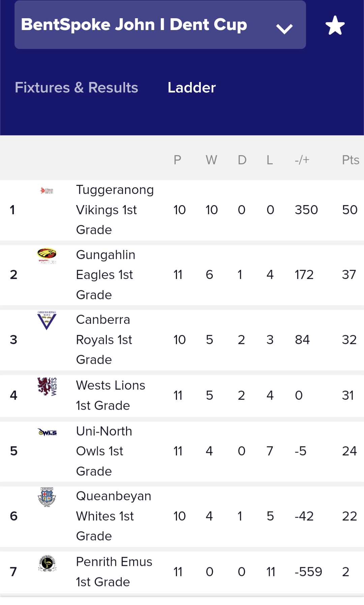Open Uni-North Owls 1st Grade team
The image size is (364, 605).
point(104,451)
